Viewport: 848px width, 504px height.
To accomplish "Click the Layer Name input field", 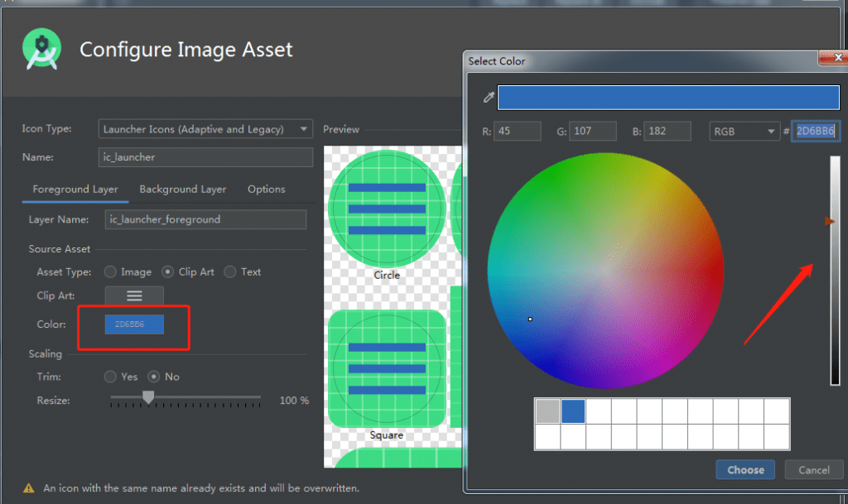I will (x=206, y=219).
